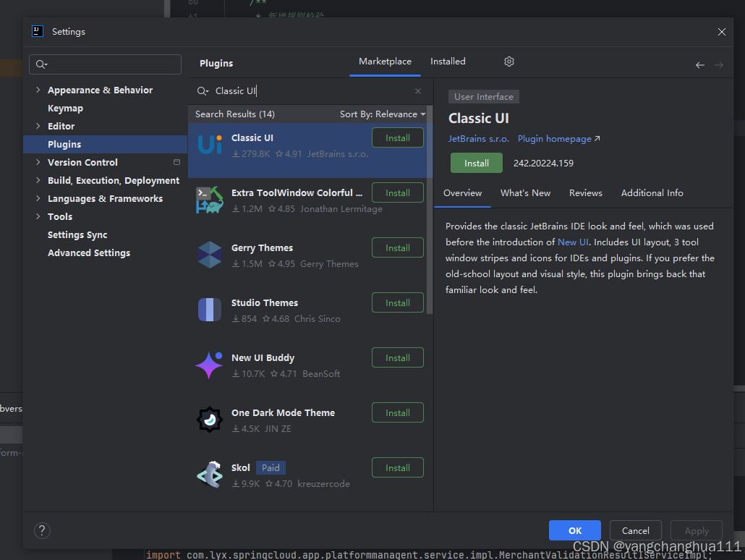Install One Dark Mode Theme plugin

coord(398,412)
